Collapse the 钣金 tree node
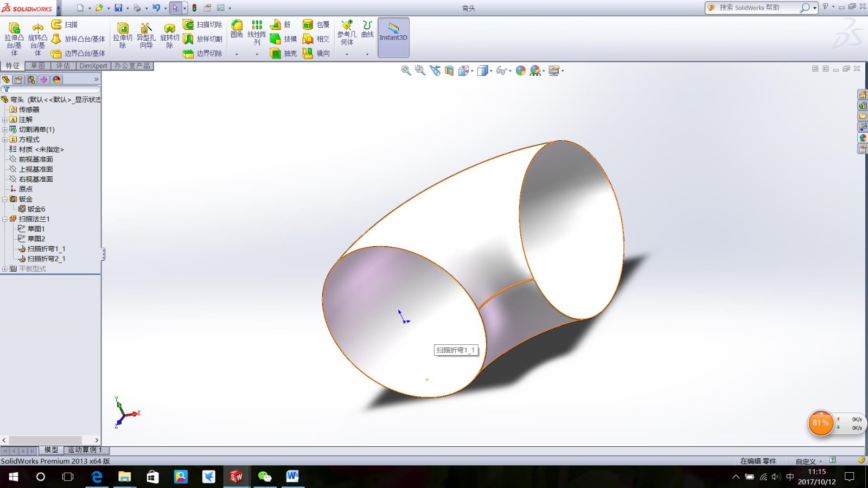This screenshot has width=868, height=488. (5, 200)
